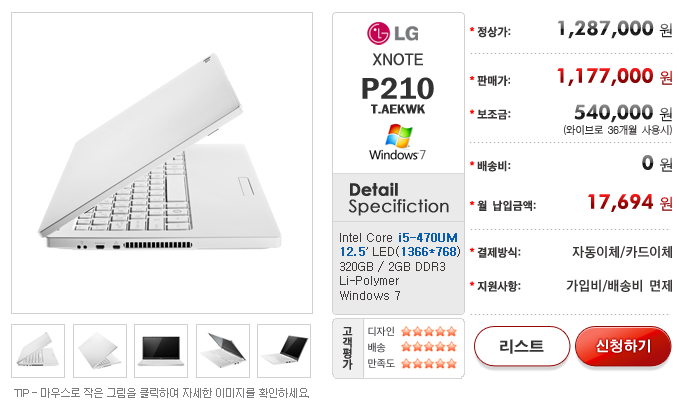Select the fourth thumbnail showing the laptop from the rear

tap(223, 351)
